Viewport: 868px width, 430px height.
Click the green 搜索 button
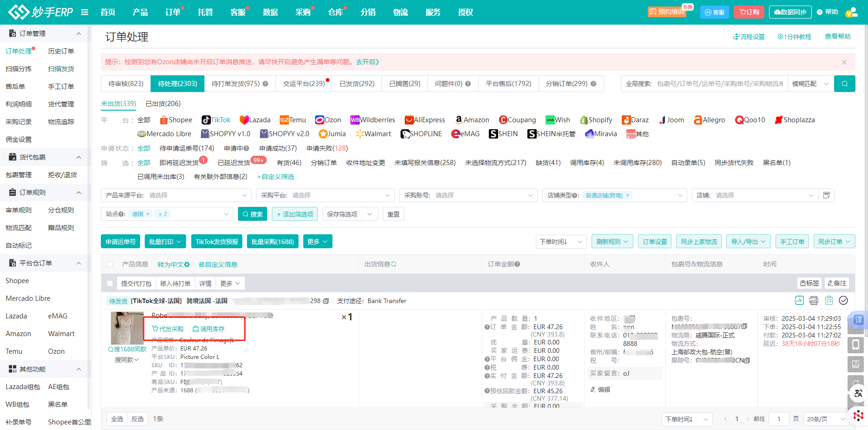(x=252, y=214)
